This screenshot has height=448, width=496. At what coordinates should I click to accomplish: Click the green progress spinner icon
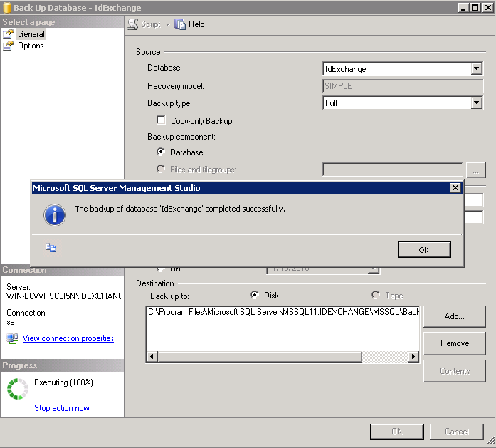click(18, 389)
